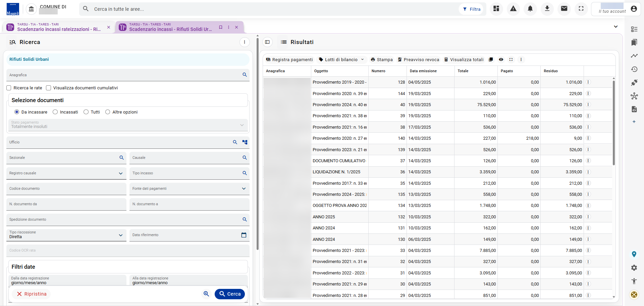The width and height of the screenshot is (644, 306).
Task: Select DOCUMENTO CUMULATIVO row
Action: pos(438,161)
